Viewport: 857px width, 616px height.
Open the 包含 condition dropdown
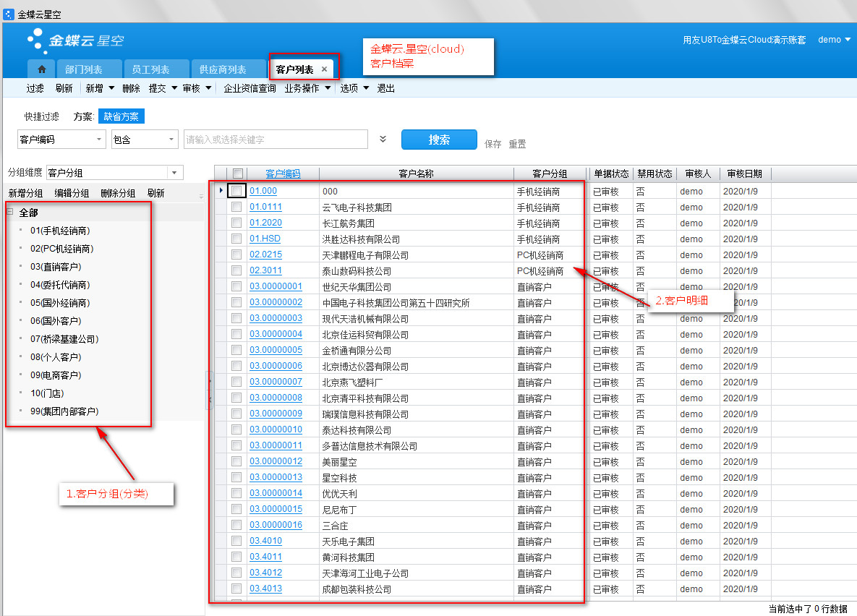tap(171, 140)
